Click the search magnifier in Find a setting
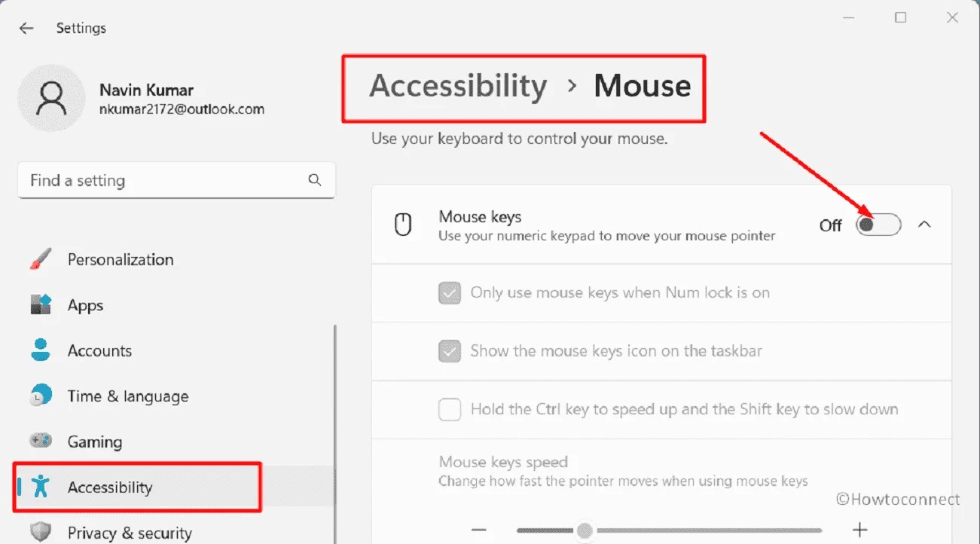Image resolution: width=980 pixels, height=544 pixels. point(314,180)
